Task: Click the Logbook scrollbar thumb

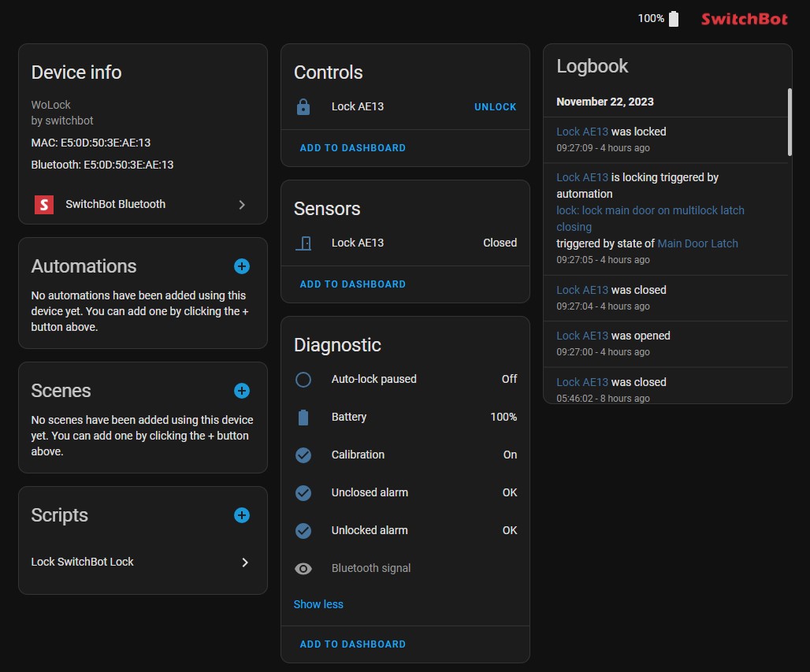Action: pos(790,122)
